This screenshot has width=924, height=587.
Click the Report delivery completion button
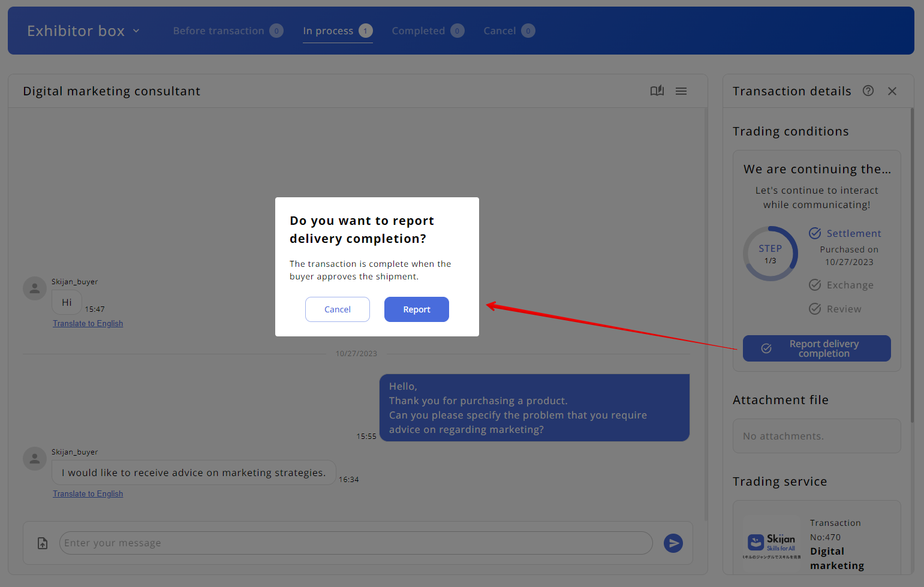click(x=817, y=348)
